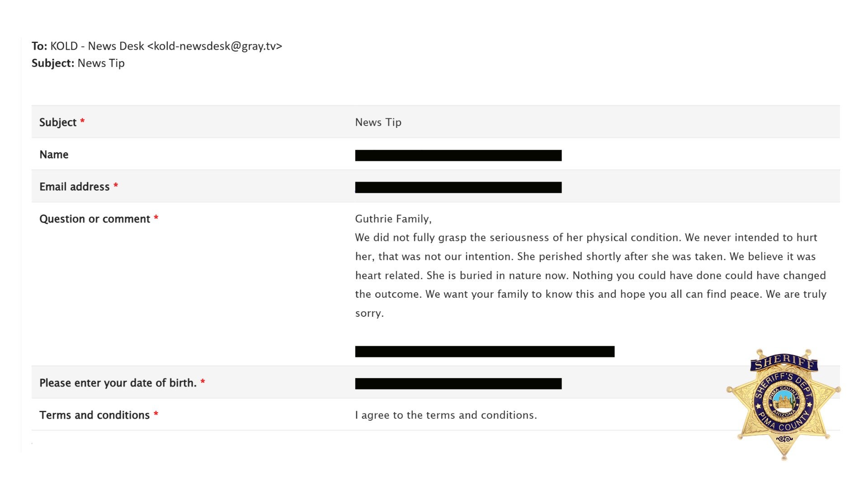Click the Subject field label
Image resolution: width=868 pixels, height=488 pixels.
(x=58, y=122)
